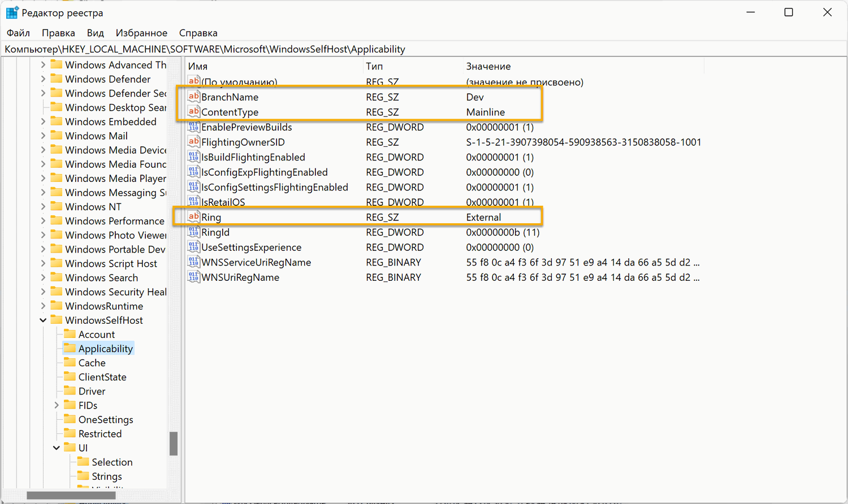
Task: Click the FlightingOwnerSID string icon
Action: point(194,142)
